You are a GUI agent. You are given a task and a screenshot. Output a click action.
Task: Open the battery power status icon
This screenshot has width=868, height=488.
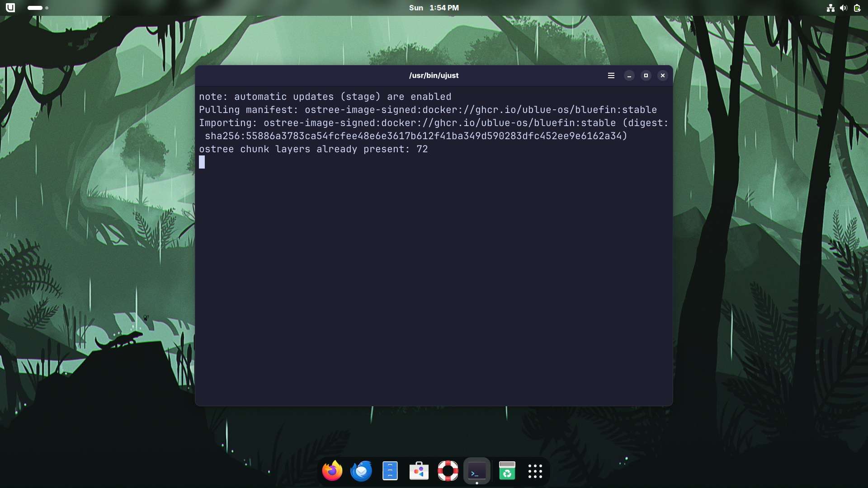tap(857, 8)
